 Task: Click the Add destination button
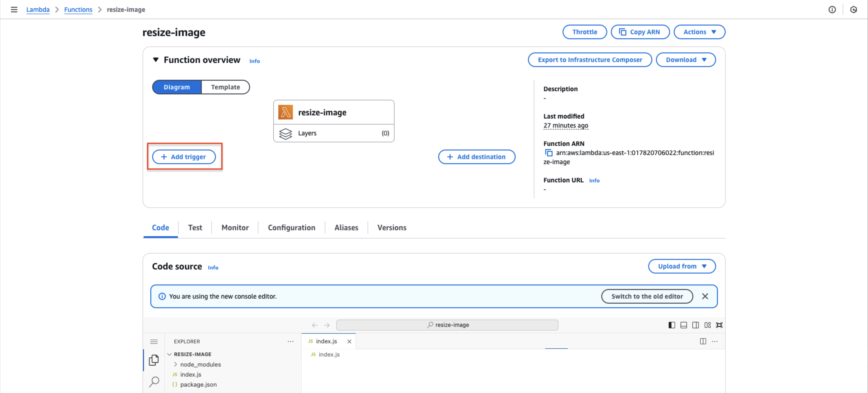(477, 157)
